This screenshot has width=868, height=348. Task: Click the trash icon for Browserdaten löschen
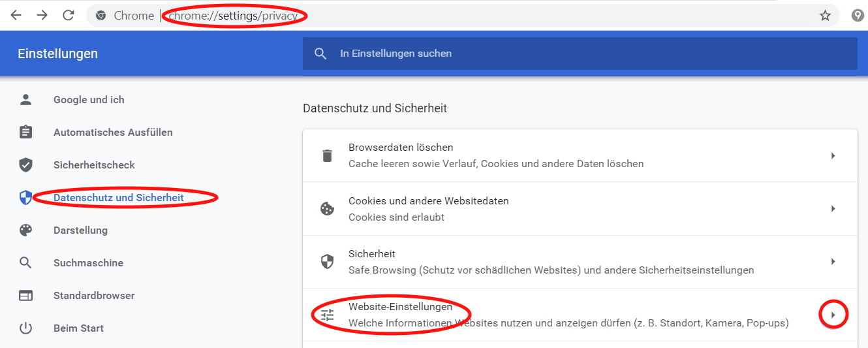(x=327, y=155)
